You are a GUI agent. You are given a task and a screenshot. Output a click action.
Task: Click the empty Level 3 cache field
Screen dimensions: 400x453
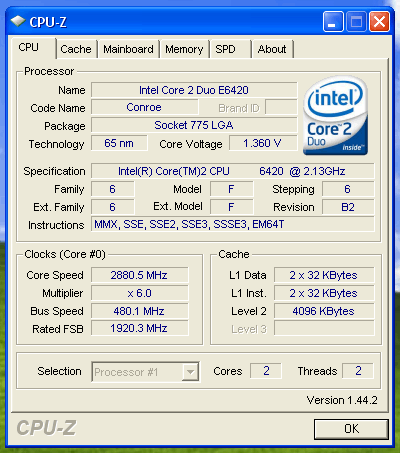324,328
